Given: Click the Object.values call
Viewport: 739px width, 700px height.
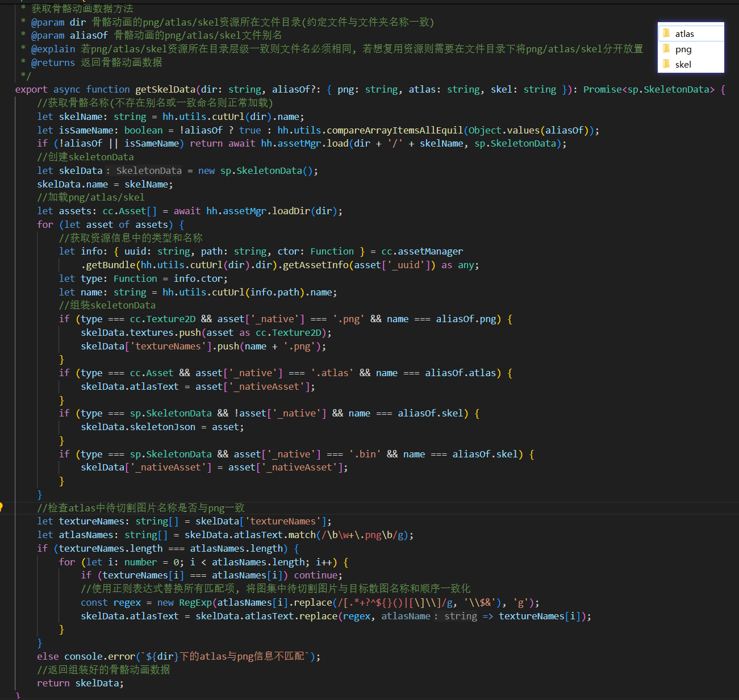Looking at the screenshot, I should [x=504, y=130].
